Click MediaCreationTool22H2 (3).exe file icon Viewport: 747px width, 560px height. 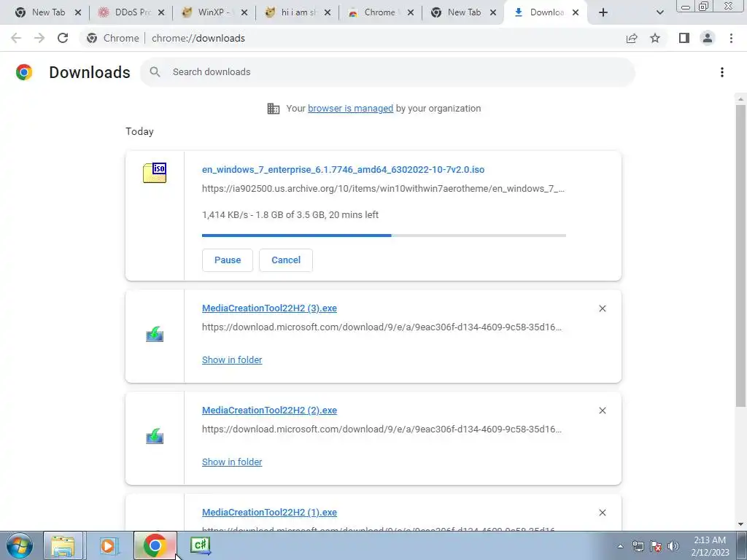(x=155, y=334)
